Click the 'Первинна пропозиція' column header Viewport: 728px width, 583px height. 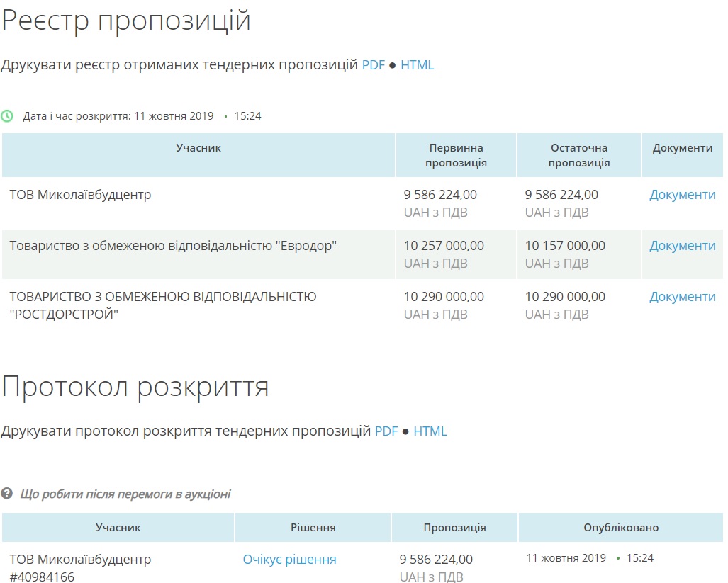456,155
